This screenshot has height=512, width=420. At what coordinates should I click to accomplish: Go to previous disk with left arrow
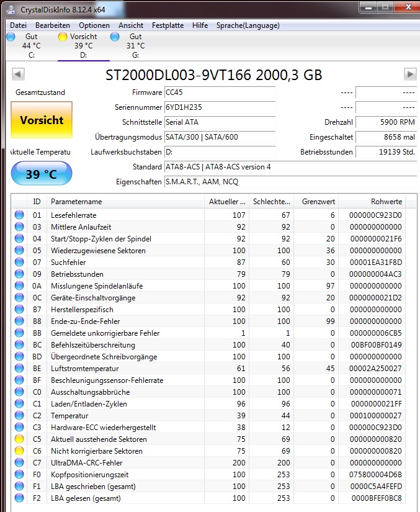pos(18,74)
